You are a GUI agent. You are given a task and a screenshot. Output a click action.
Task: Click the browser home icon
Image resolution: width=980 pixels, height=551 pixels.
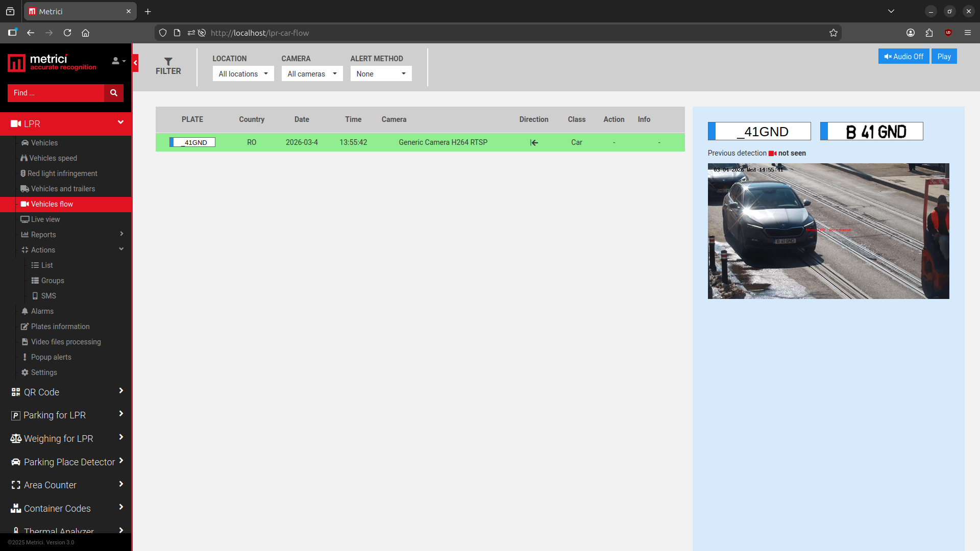pyautogui.click(x=86, y=33)
